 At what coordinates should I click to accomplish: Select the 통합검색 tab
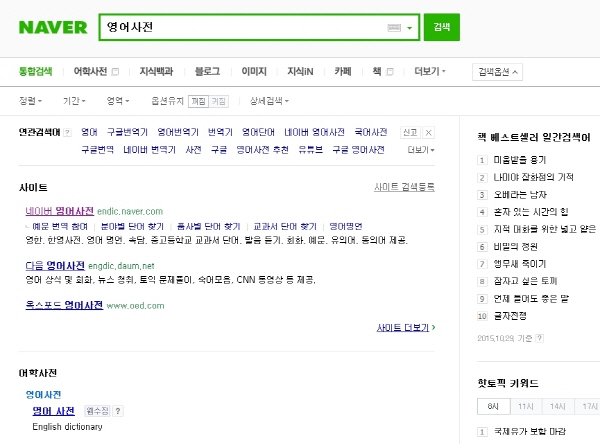tap(36, 72)
